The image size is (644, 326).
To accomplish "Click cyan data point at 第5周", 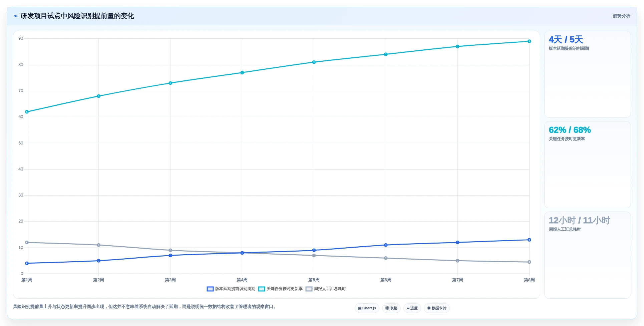I will tap(314, 62).
